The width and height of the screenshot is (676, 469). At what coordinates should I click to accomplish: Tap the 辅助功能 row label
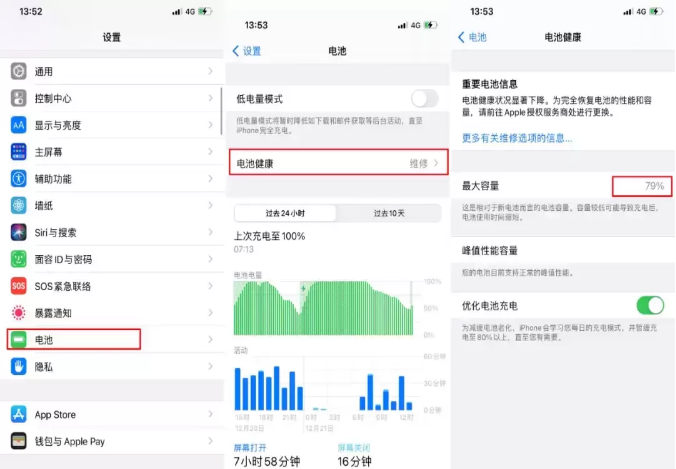coord(53,178)
